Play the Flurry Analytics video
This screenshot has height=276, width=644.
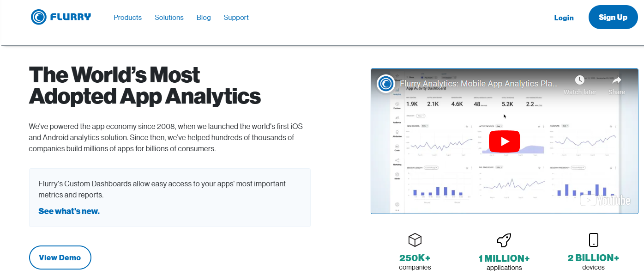[504, 141]
